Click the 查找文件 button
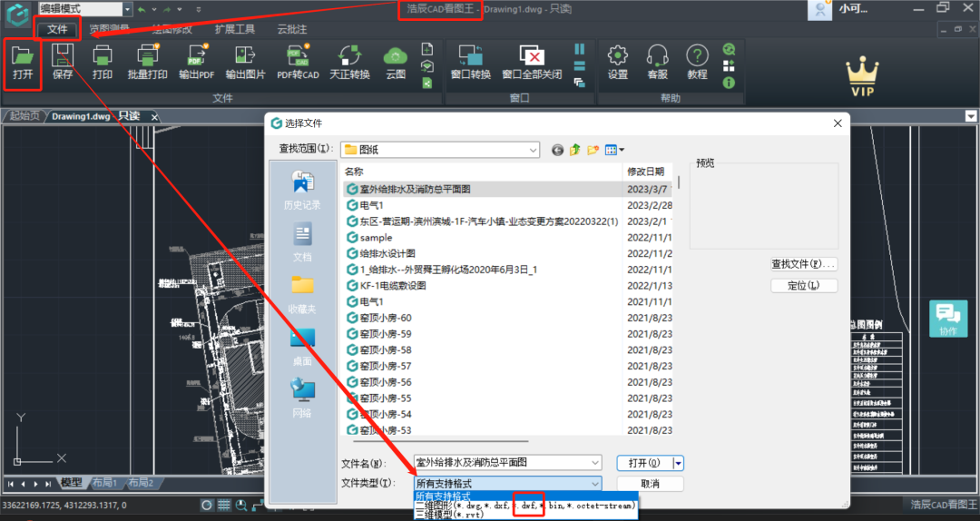Image resolution: width=980 pixels, height=521 pixels. point(804,264)
